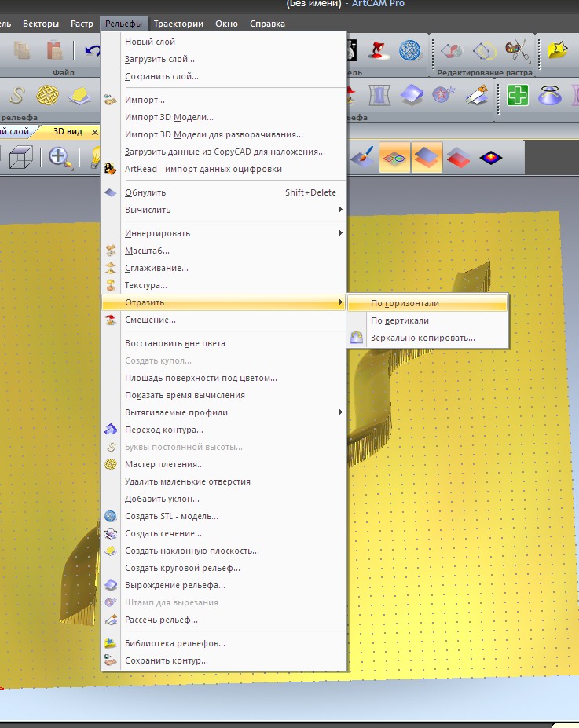
Task: Select Удалить маленькие отверстия entry
Action: tap(224, 481)
